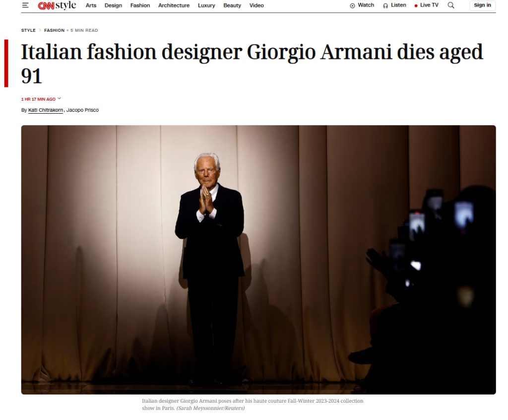Open author Kati Chitrakorn's profile link

click(46, 110)
